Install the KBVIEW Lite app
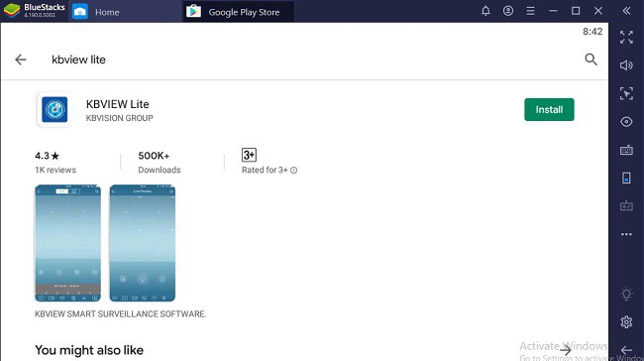The image size is (644, 361). pyautogui.click(x=549, y=109)
